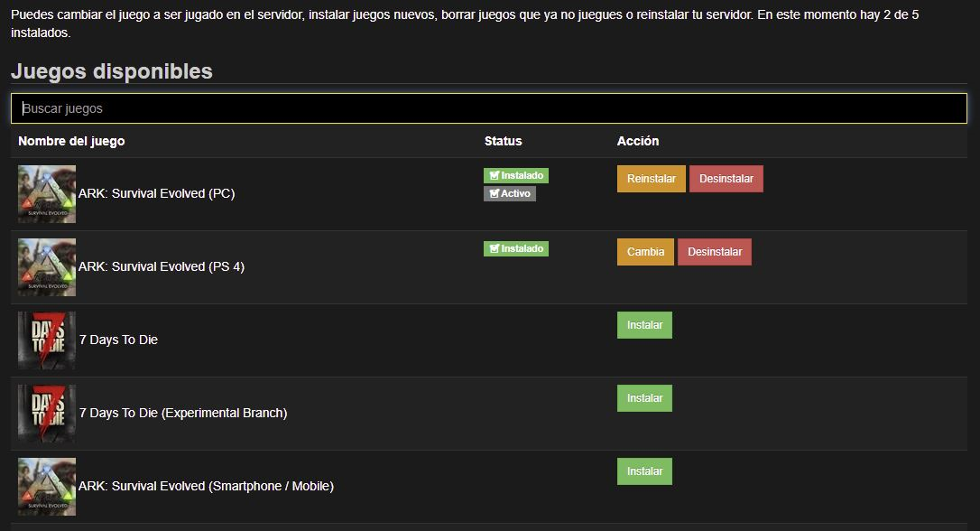Image resolution: width=980 pixels, height=531 pixels.
Task: Click the Juegos disponibles heading
Action: pos(112,71)
